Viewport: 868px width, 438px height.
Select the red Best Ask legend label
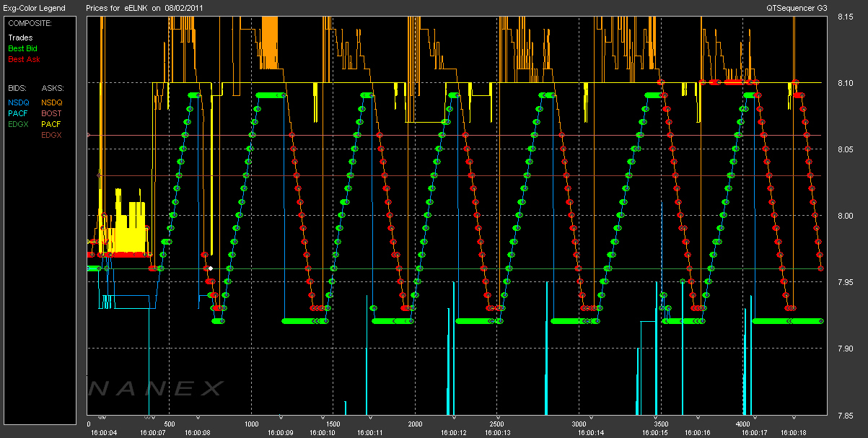pyautogui.click(x=24, y=59)
